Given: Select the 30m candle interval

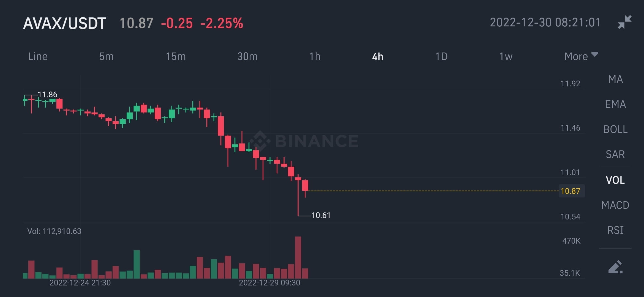Looking at the screenshot, I should (x=247, y=56).
